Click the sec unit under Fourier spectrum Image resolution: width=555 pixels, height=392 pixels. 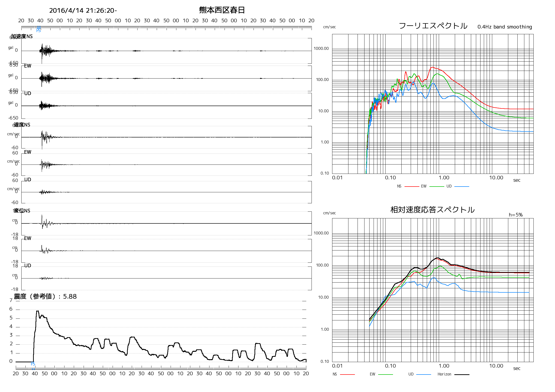(517, 180)
